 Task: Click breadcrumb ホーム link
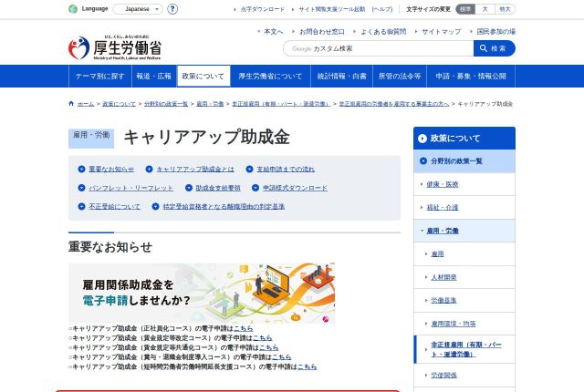[86, 104]
